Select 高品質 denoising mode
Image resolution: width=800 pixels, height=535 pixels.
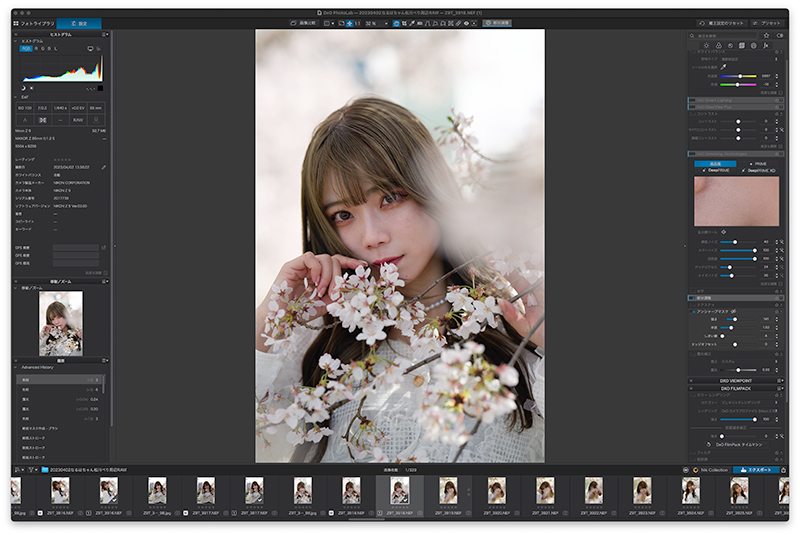pos(715,164)
